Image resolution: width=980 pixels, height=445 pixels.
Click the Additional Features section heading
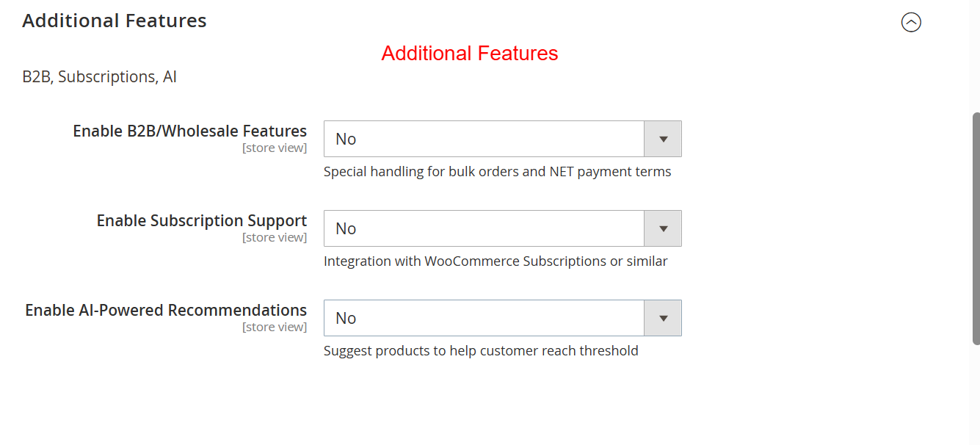coord(115,21)
